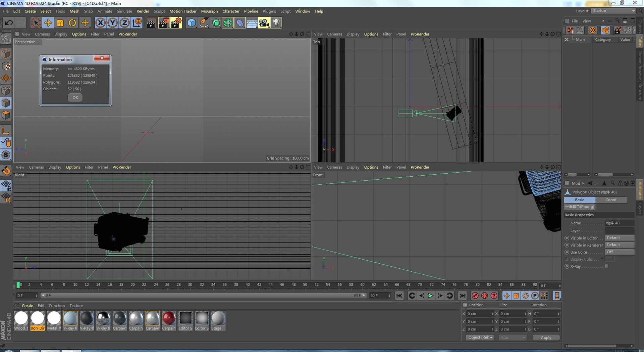Screen dimensions: 644x352
Task: Toggle the X-Ray animation dot
Action: pos(567,266)
